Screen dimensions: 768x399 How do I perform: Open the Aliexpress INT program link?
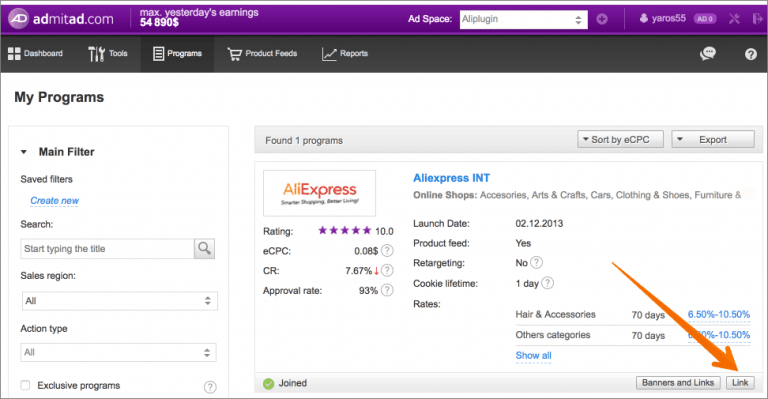coord(451,178)
